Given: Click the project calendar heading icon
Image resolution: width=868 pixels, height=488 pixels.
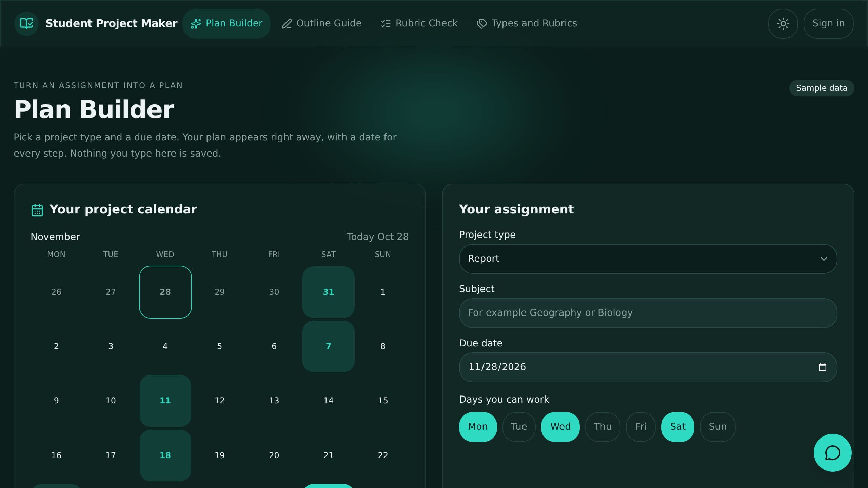Looking at the screenshot, I should pos(37,210).
